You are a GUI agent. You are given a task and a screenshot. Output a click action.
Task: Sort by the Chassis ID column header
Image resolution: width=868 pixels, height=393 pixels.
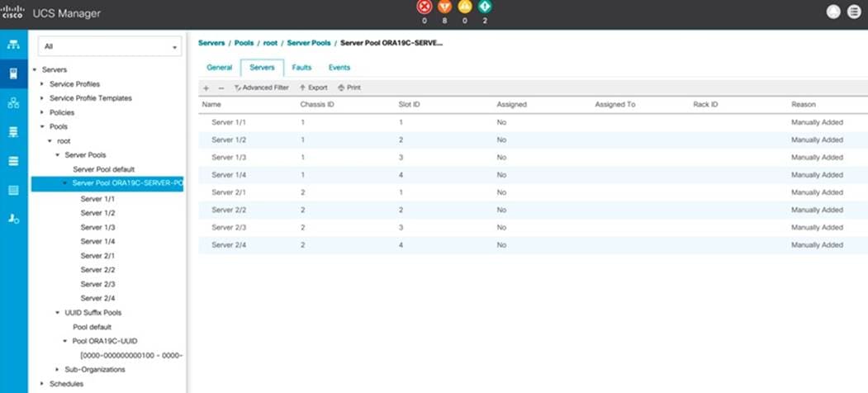click(317, 104)
